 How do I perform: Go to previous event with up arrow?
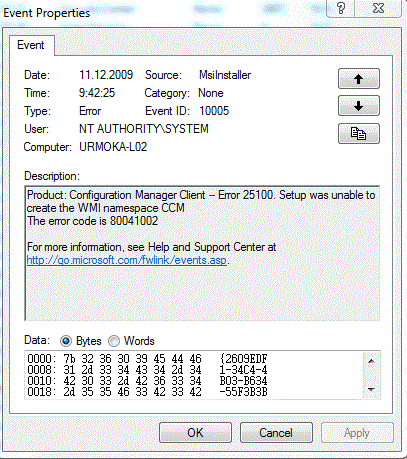(359, 79)
